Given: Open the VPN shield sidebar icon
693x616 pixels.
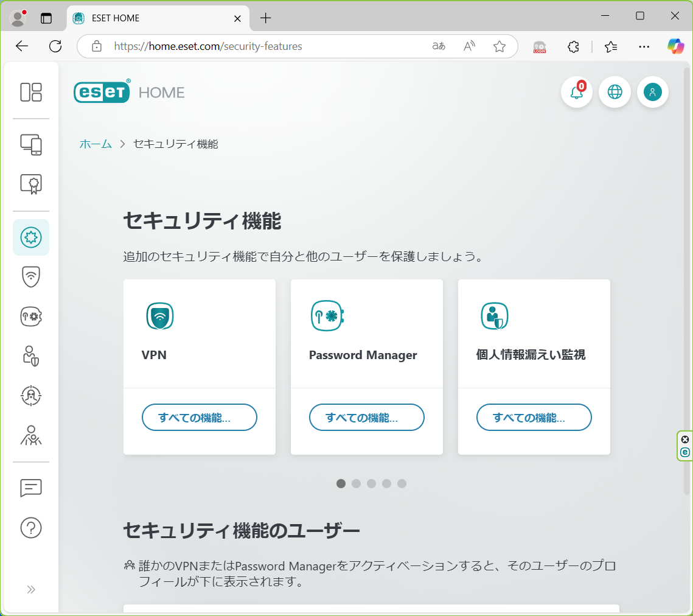Looking at the screenshot, I should tap(31, 277).
